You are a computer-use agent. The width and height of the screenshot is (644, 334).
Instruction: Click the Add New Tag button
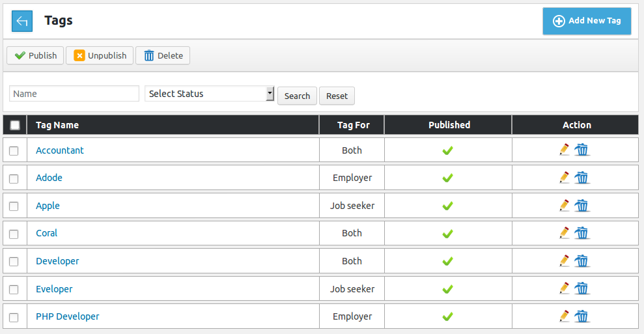[587, 21]
